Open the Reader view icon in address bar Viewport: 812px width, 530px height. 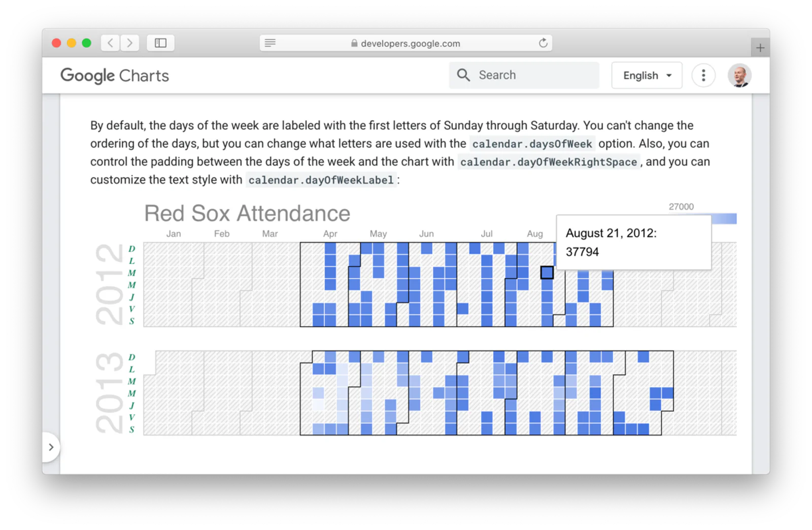pyautogui.click(x=270, y=43)
